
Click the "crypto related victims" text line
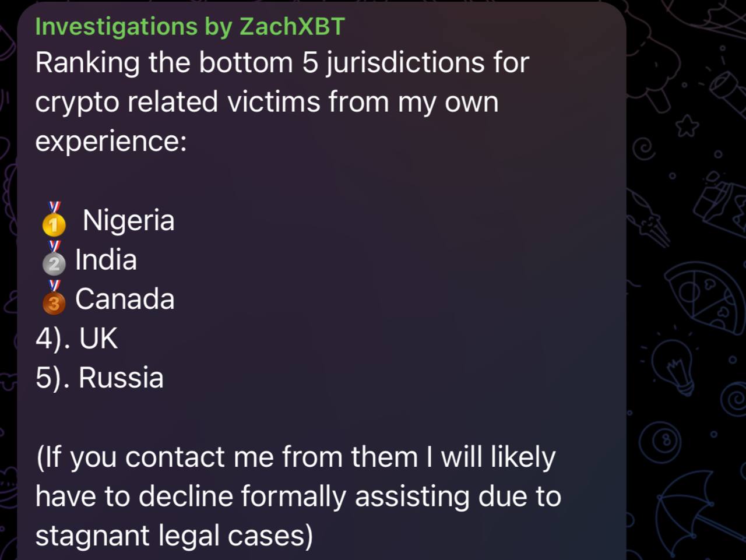tap(266, 102)
